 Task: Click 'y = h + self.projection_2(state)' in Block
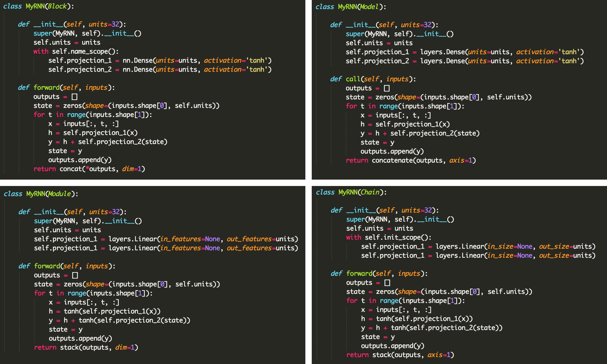[x=108, y=142]
